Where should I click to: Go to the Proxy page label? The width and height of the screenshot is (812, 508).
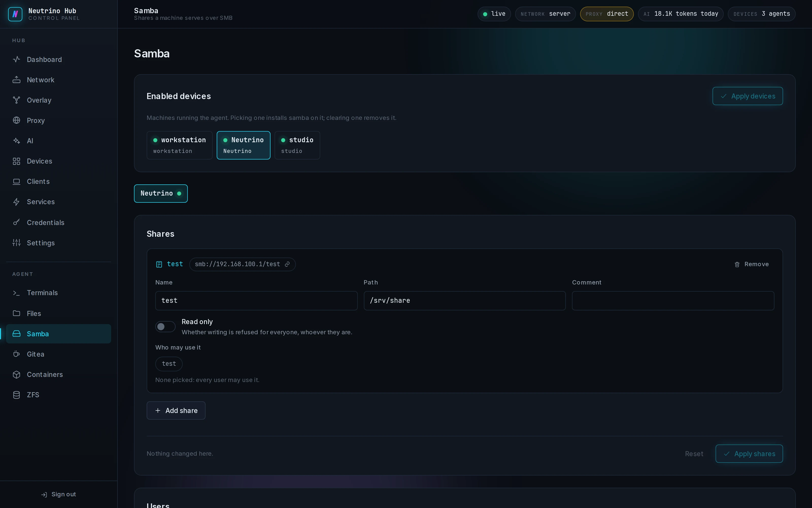point(36,121)
